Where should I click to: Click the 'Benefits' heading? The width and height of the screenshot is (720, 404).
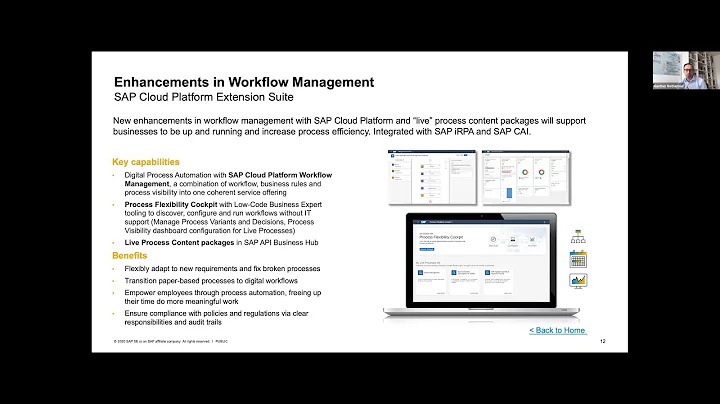pos(129,256)
